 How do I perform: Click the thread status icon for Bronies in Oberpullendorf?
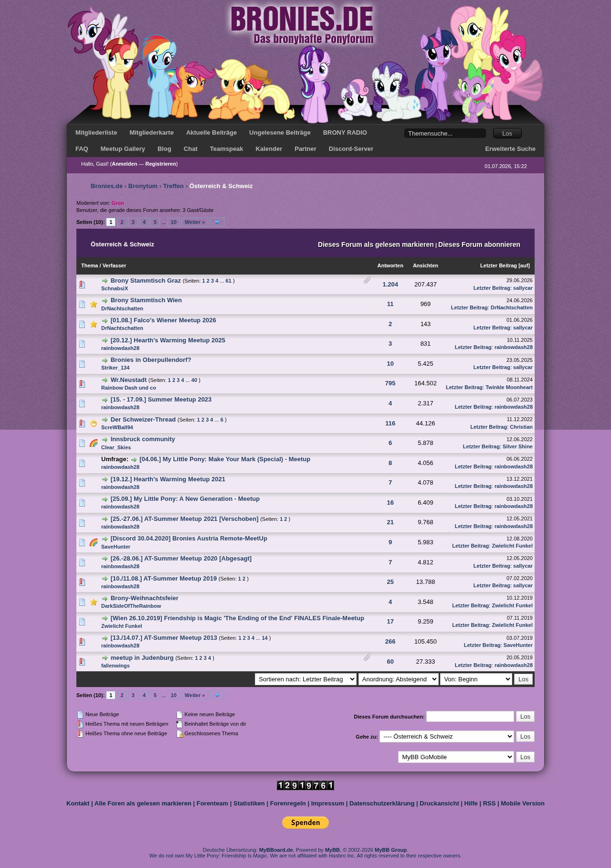tap(82, 364)
